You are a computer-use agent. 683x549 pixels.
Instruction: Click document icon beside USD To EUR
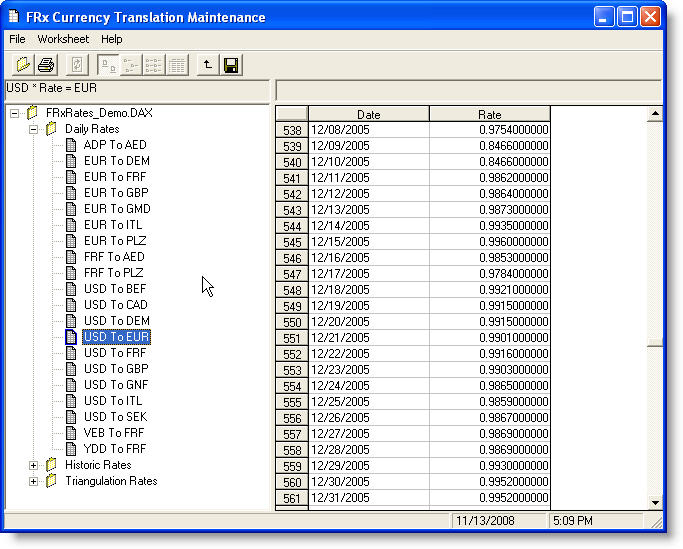(x=71, y=337)
